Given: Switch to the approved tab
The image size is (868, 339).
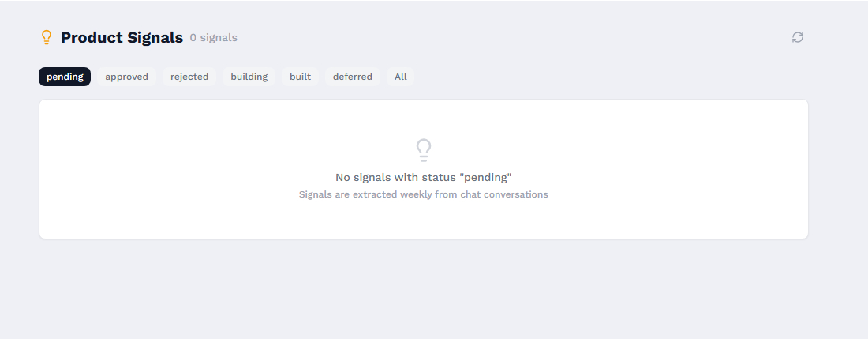Looking at the screenshot, I should pos(126,77).
